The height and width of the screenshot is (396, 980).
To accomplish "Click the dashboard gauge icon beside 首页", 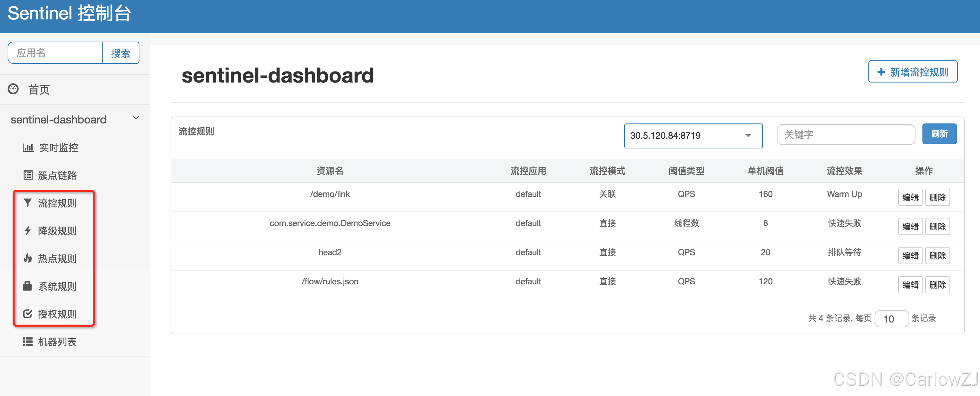I will pos(13,89).
